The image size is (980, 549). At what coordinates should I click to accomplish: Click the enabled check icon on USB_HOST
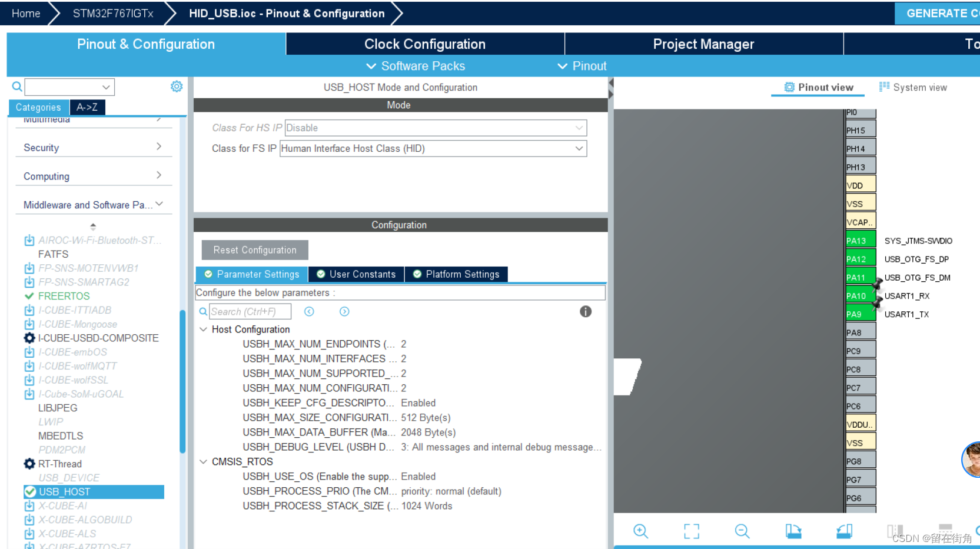[x=30, y=491]
